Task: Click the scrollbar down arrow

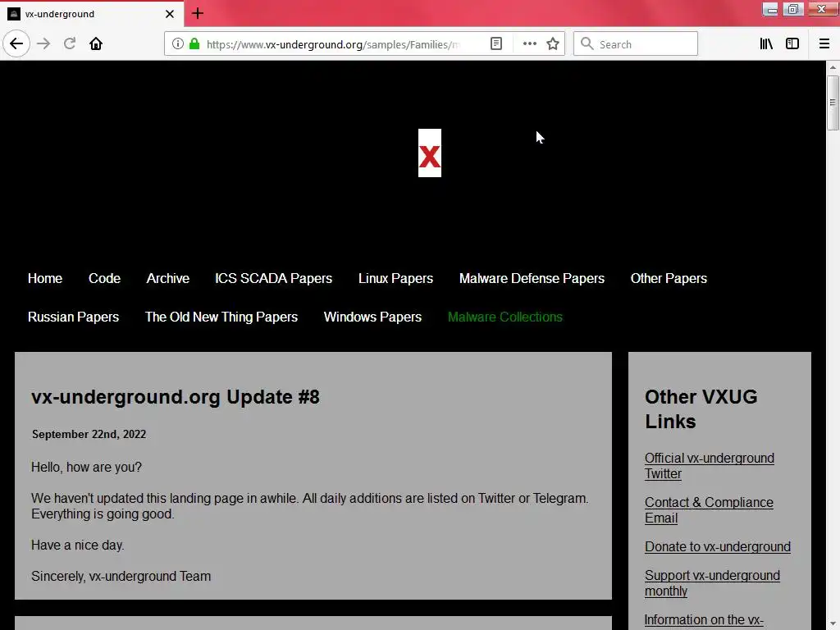Action: point(833,624)
